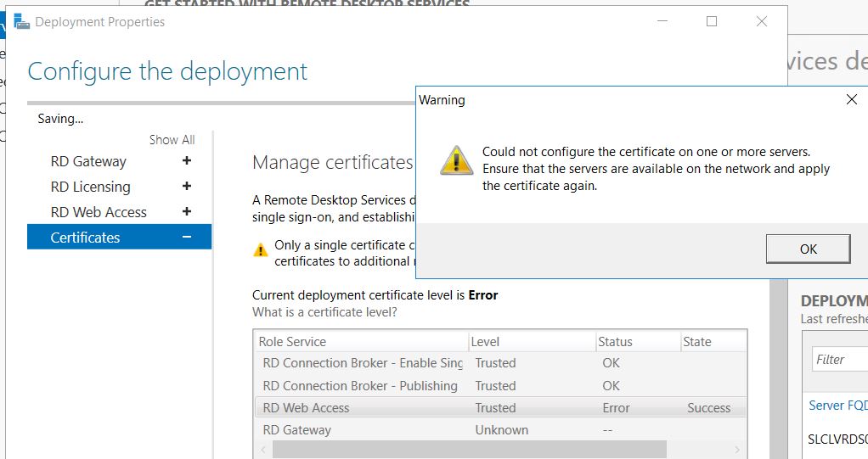Sort by Status column header
The image size is (868, 459).
(x=639, y=342)
